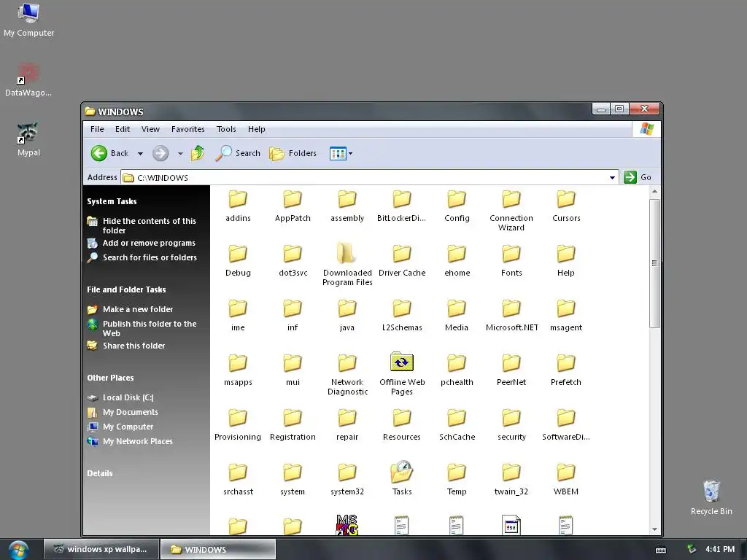Image resolution: width=747 pixels, height=560 pixels.
Task: Open the File menu
Action: [x=97, y=129]
